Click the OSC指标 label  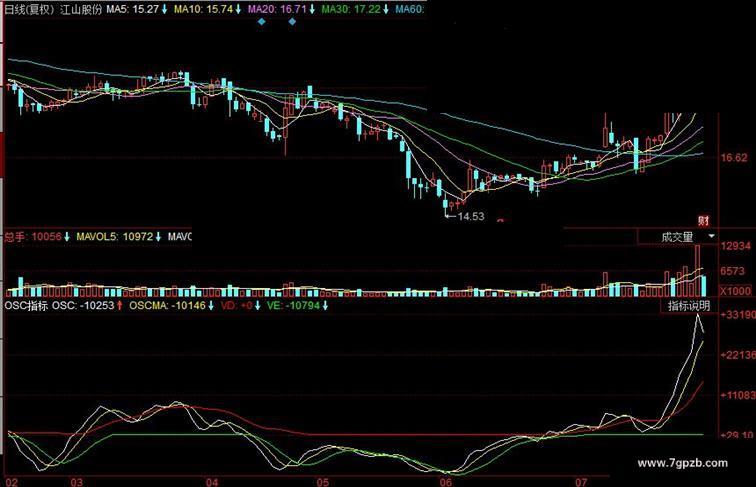click(x=26, y=306)
